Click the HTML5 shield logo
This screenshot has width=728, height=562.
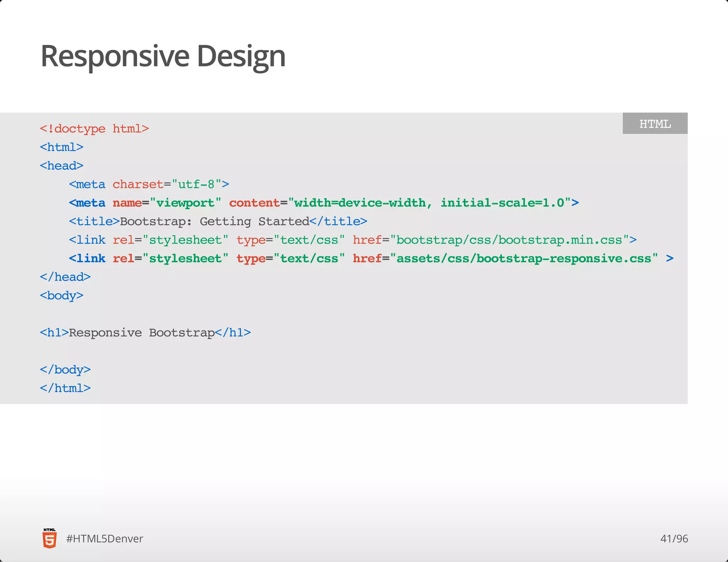(49, 538)
